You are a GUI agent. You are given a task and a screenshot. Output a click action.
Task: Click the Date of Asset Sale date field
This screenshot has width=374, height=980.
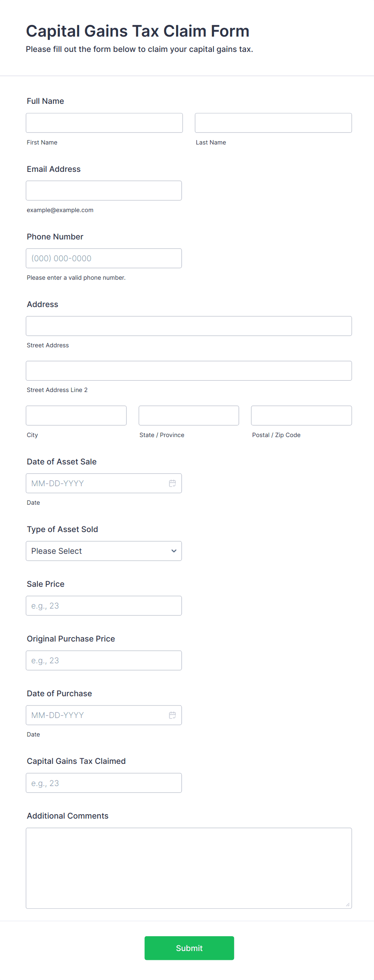pyautogui.click(x=97, y=483)
